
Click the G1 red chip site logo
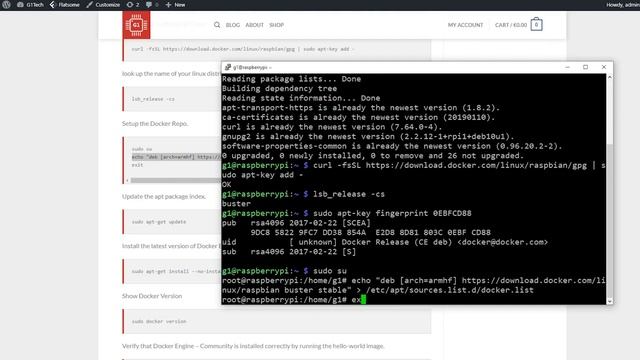(x=136, y=25)
